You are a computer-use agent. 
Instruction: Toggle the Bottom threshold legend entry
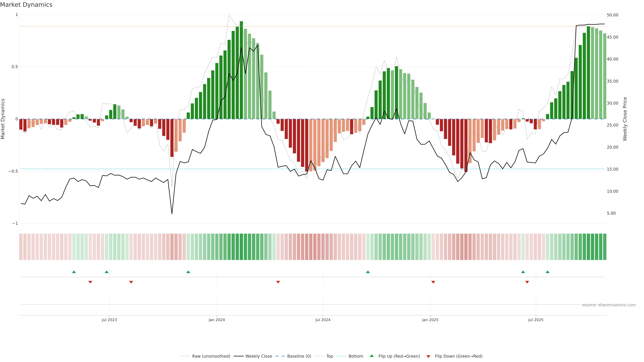[x=356, y=356]
